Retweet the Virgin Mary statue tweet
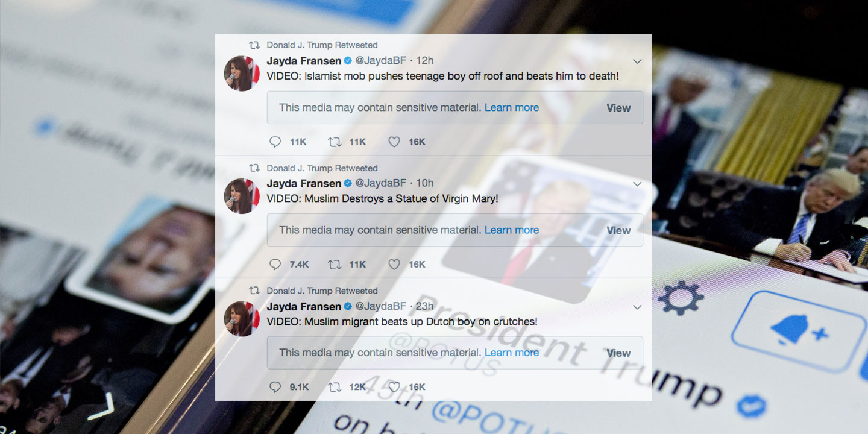Viewport: 868px width, 434px height. (335, 264)
